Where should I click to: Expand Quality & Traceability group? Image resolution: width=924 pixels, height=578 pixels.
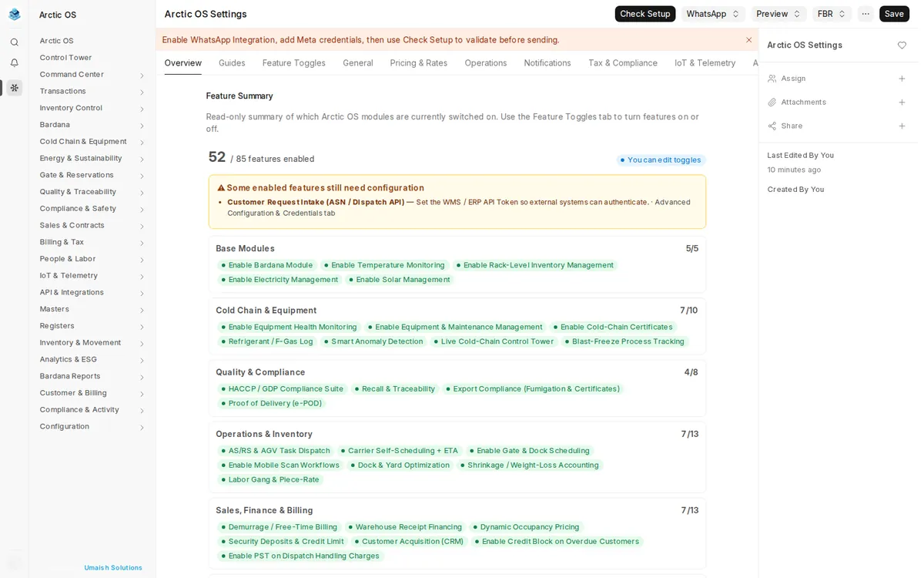(x=142, y=193)
